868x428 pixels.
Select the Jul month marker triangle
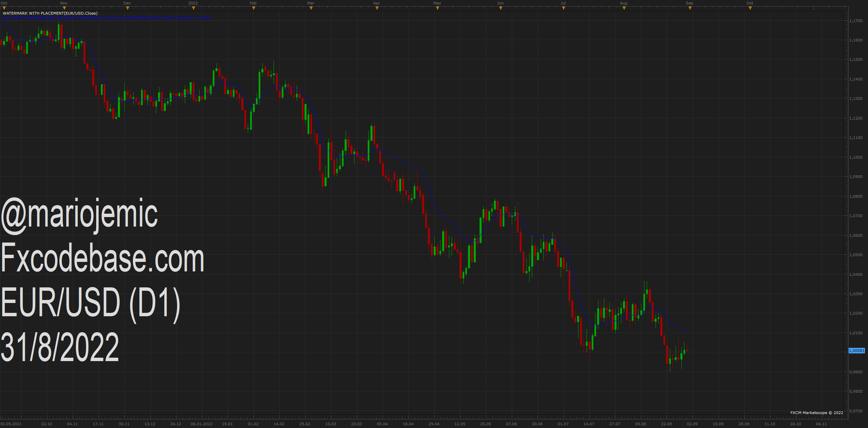click(563, 8)
